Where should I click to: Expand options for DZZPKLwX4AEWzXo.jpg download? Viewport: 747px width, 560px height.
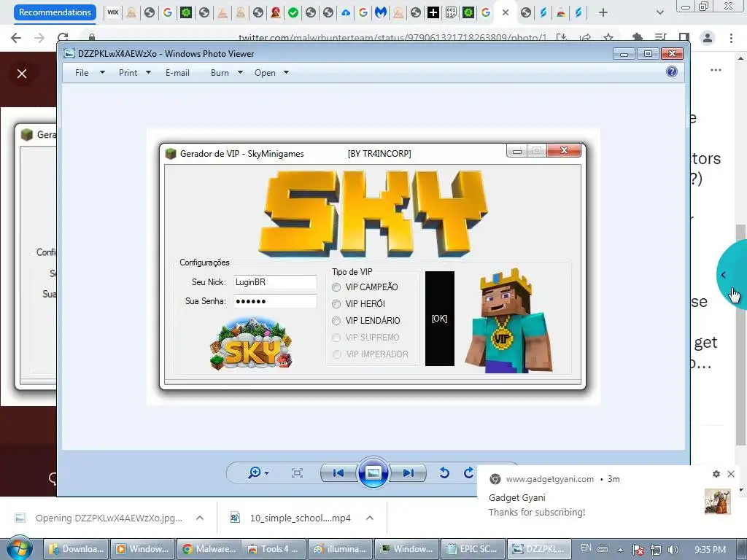[200, 518]
